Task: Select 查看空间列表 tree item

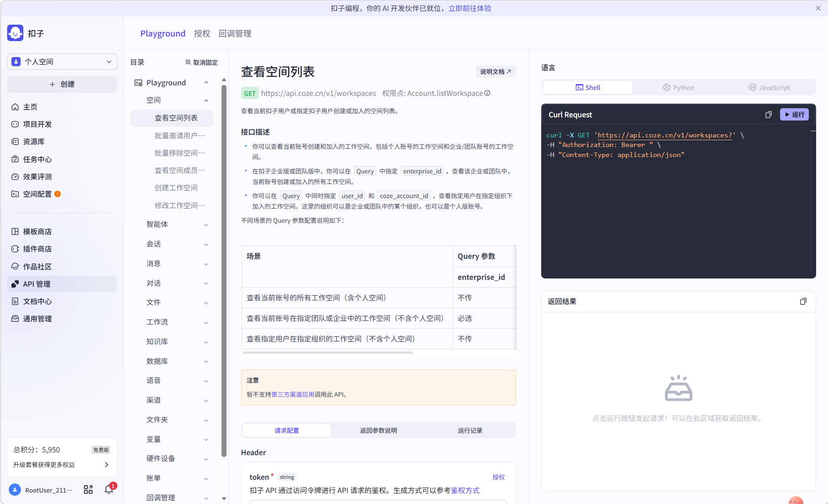Action: pyautogui.click(x=172, y=118)
